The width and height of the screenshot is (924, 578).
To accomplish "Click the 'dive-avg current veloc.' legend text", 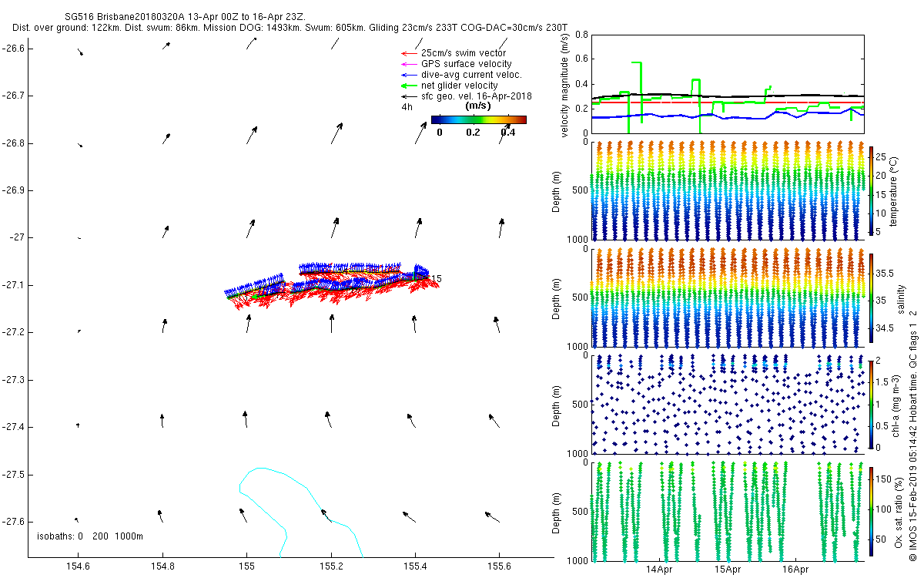I will tap(471, 75).
